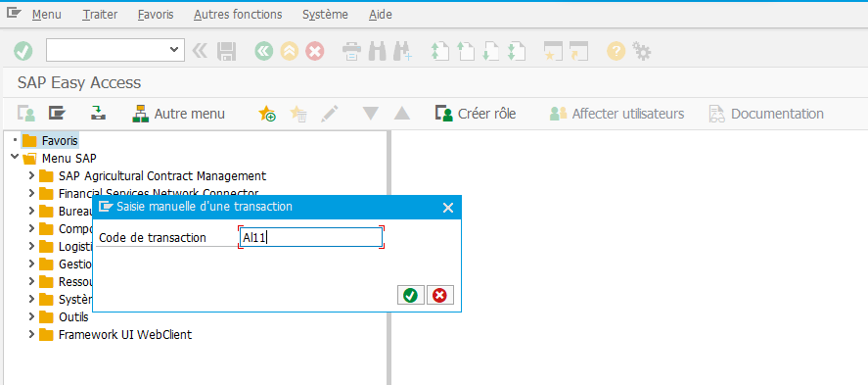Select the Menu SAP tree item
The image size is (868, 385).
(x=69, y=159)
